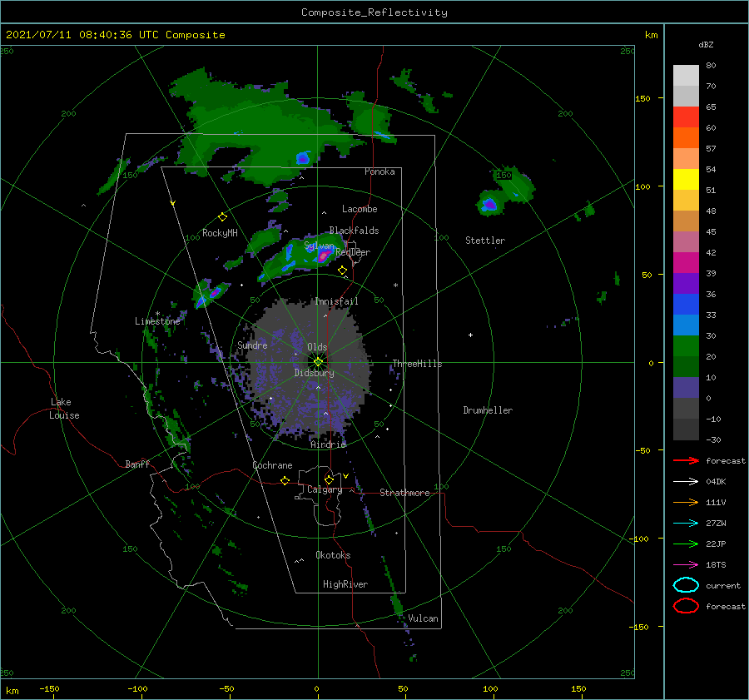Click the Strathmore city label
749x700 pixels.
click(x=404, y=493)
